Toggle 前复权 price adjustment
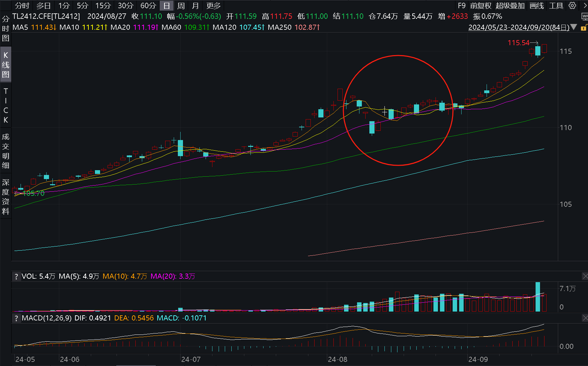 coord(480,6)
